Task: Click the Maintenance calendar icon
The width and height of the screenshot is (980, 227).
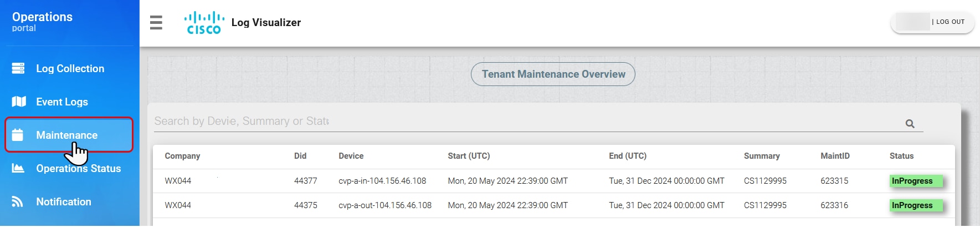Action: [x=18, y=135]
